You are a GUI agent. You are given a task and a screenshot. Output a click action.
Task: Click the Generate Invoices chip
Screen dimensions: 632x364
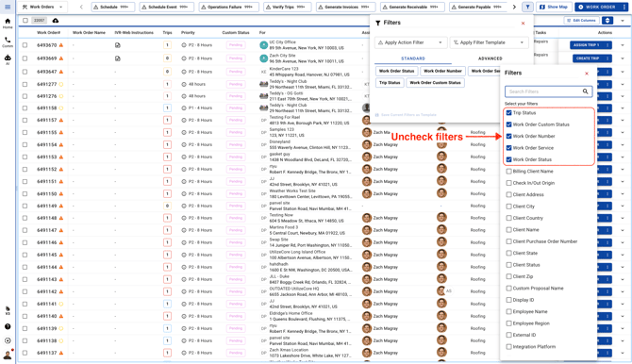point(346,7)
